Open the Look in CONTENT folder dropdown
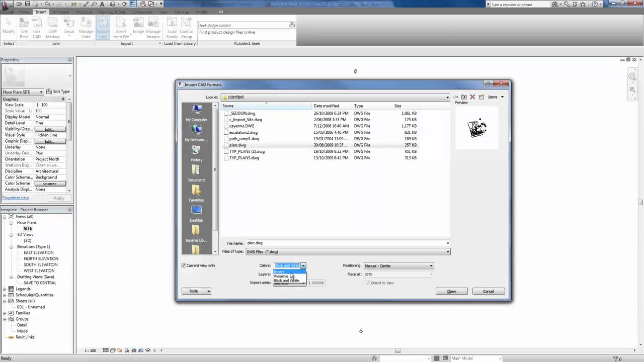Image resolution: width=644 pixels, height=362 pixels. [x=447, y=98]
